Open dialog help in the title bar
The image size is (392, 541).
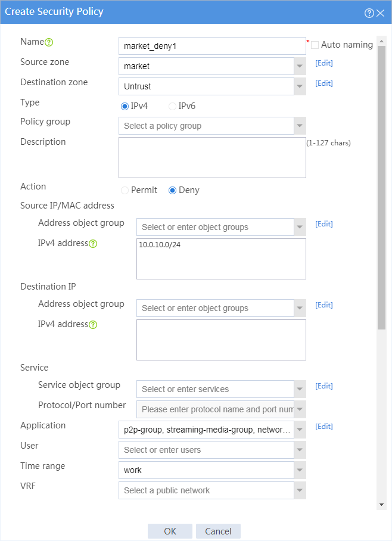pyautogui.click(x=369, y=13)
